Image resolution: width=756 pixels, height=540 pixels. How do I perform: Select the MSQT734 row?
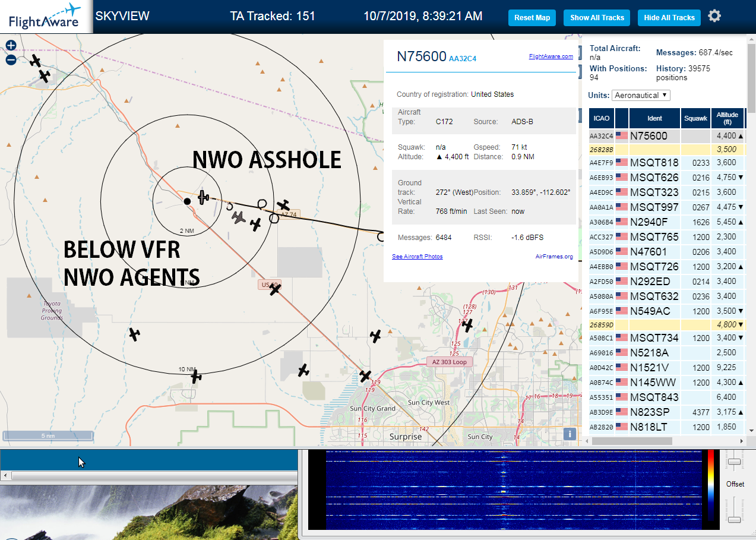tap(667, 338)
